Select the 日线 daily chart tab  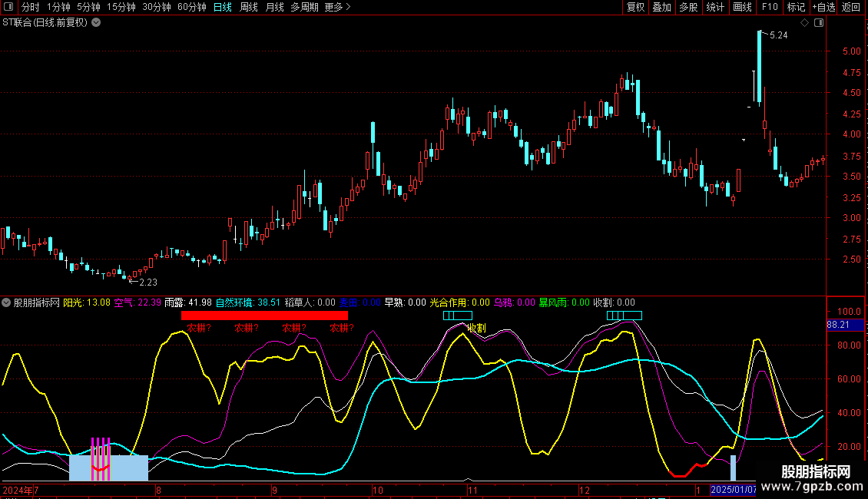[x=223, y=7]
